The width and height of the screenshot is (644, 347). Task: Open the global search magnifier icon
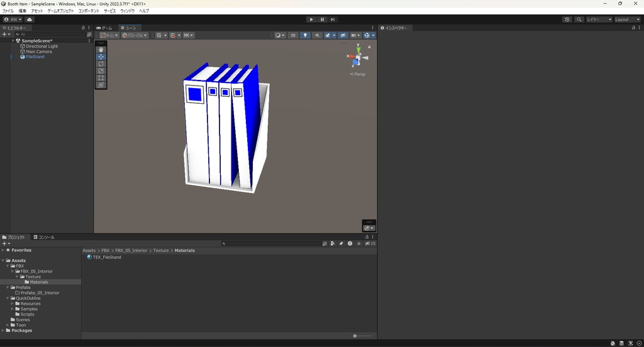pos(579,20)
